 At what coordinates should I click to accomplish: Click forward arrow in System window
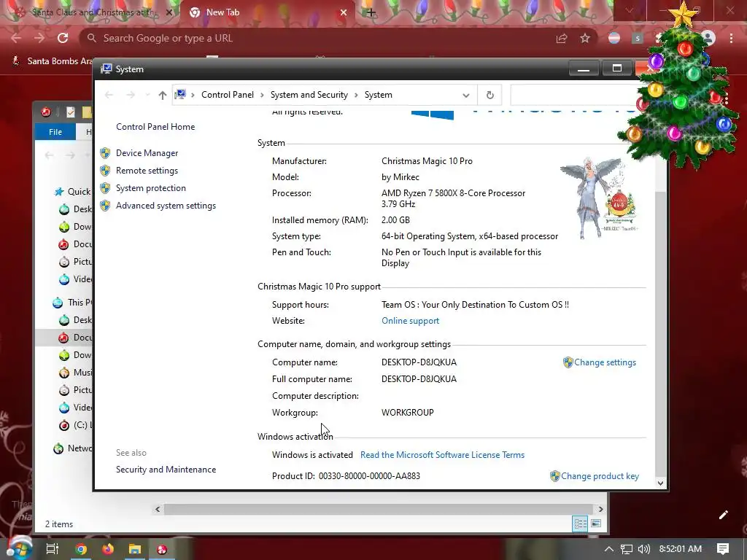point(131,96)
